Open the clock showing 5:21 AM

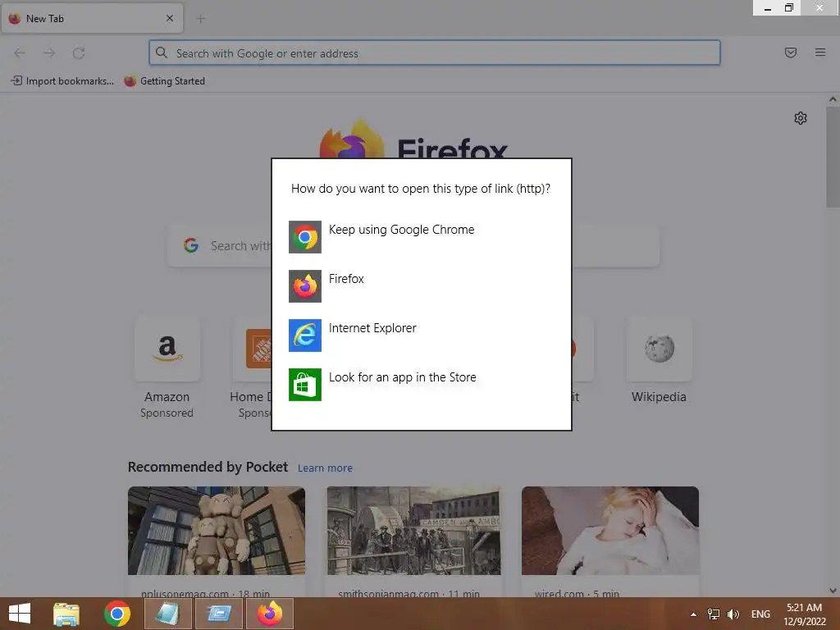point(804,614)
